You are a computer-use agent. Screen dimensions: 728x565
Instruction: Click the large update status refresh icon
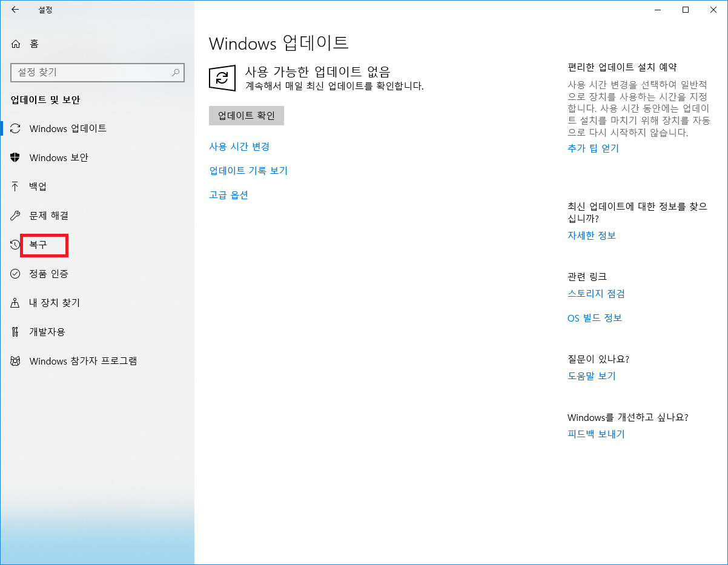pyautogui.click(x=222, y=78)
